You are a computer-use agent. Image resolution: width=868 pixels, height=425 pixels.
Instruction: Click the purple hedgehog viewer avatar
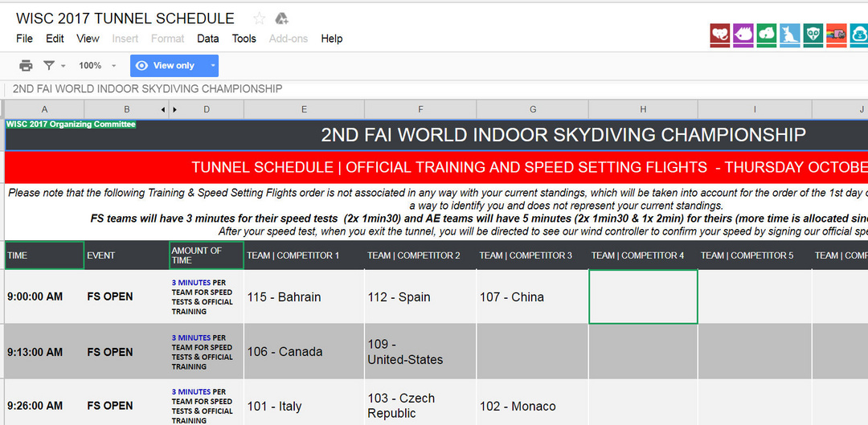[x=743, y=35]
